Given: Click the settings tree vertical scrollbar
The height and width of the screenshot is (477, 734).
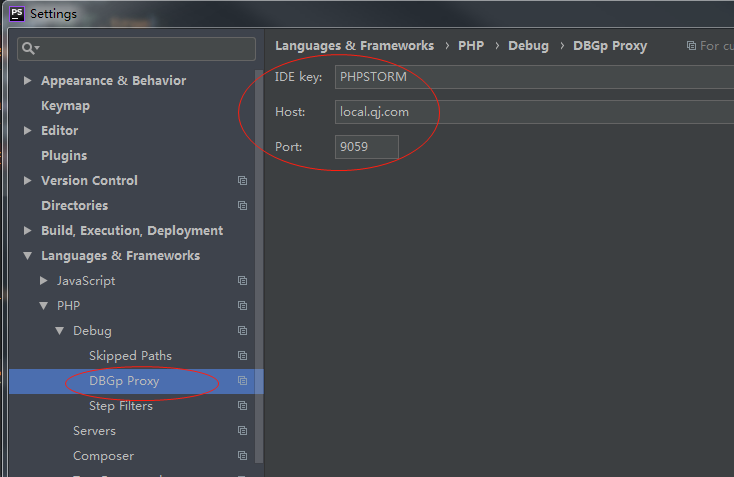Looking at the screenshot, I should tap(259, 267).
